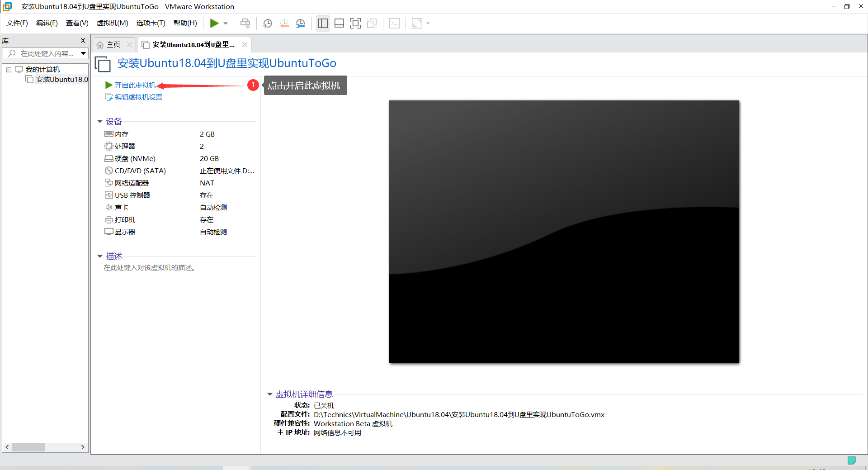The height and width of the screenshot is (470, 868).
Task: Select the USB 控制器 device row
Action: coord(179,195)
